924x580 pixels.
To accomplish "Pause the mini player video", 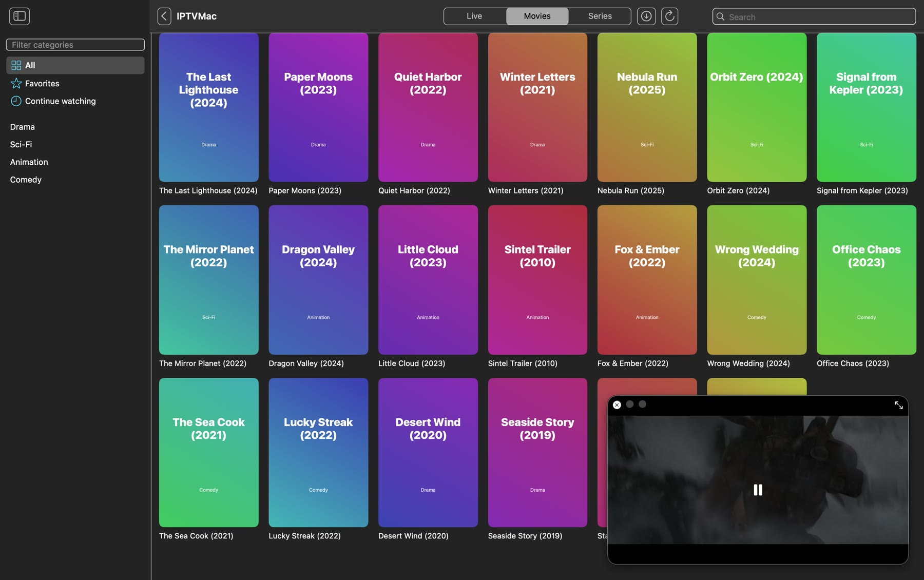I will (x=758, y=490).
